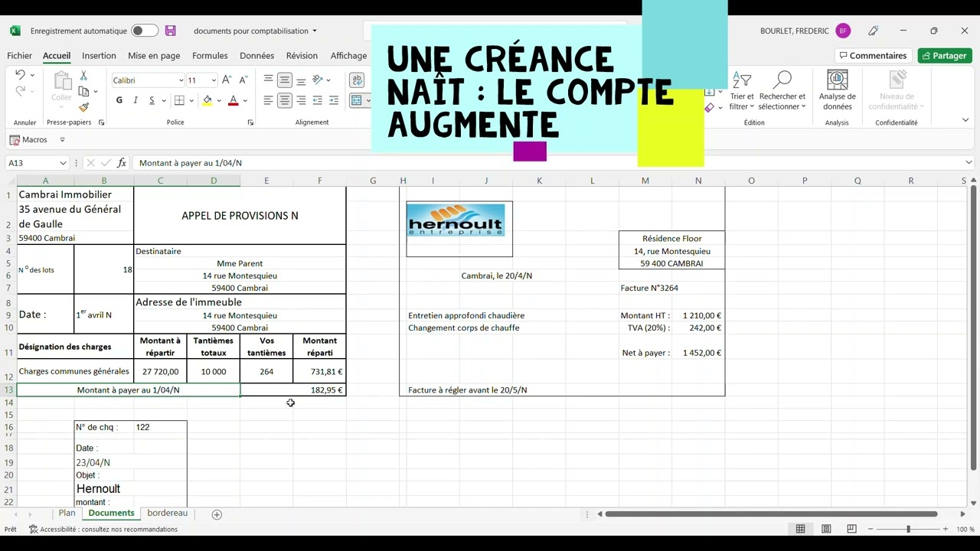The image size is (980, 551).
Task: Increase indent icon
Action: 334,100
